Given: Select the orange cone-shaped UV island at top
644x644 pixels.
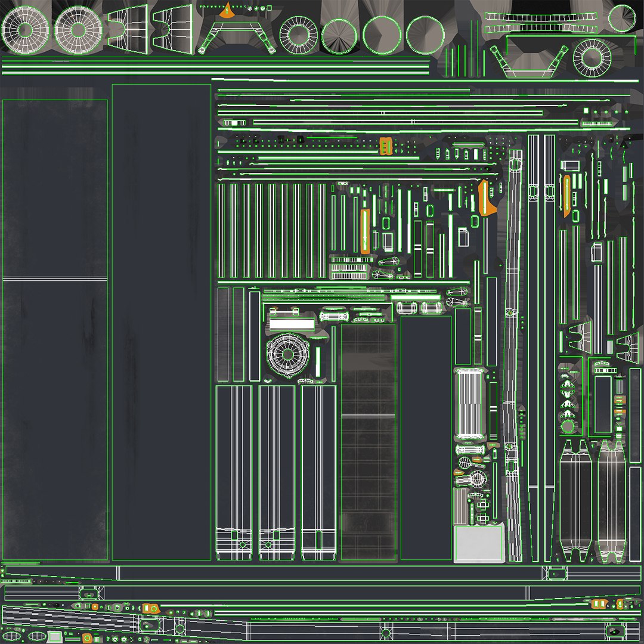Looking at the screenshot, I should point(227,11).
